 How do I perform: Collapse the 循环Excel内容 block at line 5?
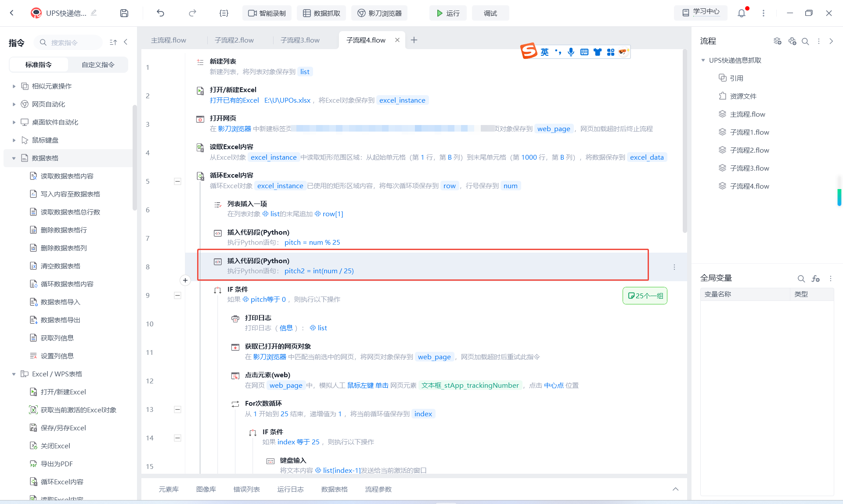(x=177, y=182)
